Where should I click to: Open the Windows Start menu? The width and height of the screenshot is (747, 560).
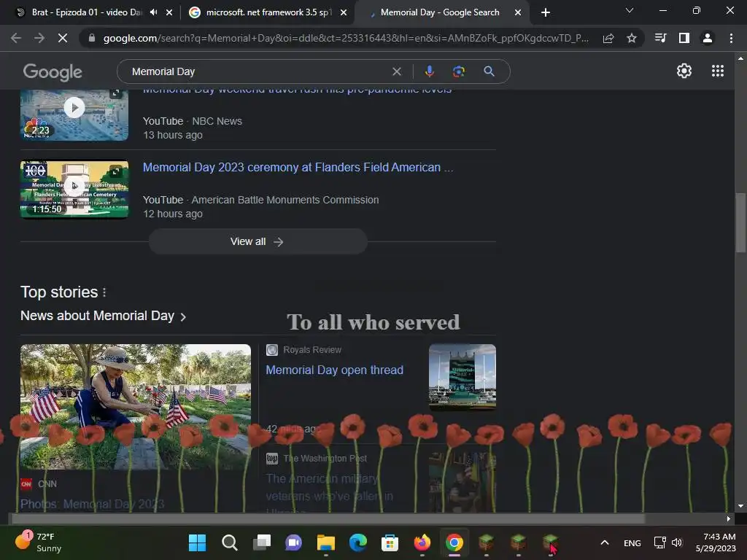pos(197,542)
